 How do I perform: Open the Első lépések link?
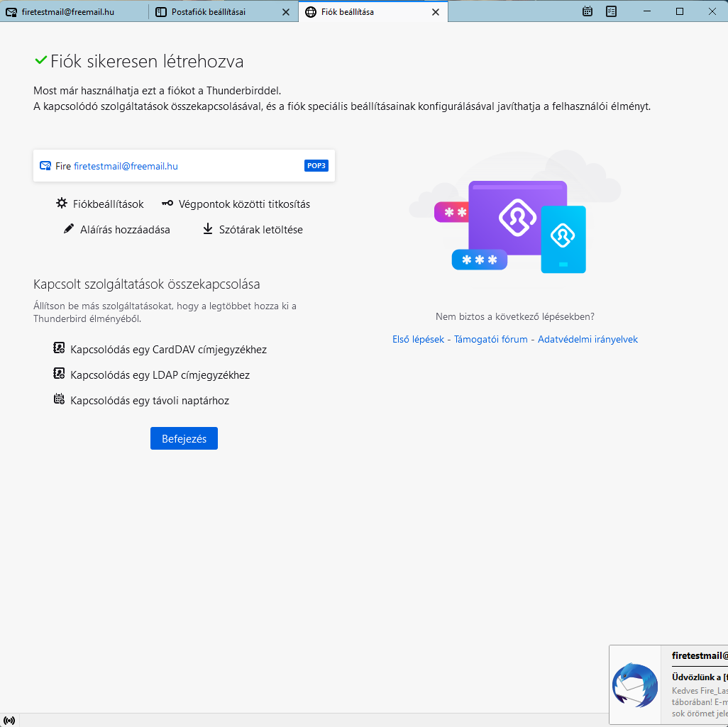[419, 339]
